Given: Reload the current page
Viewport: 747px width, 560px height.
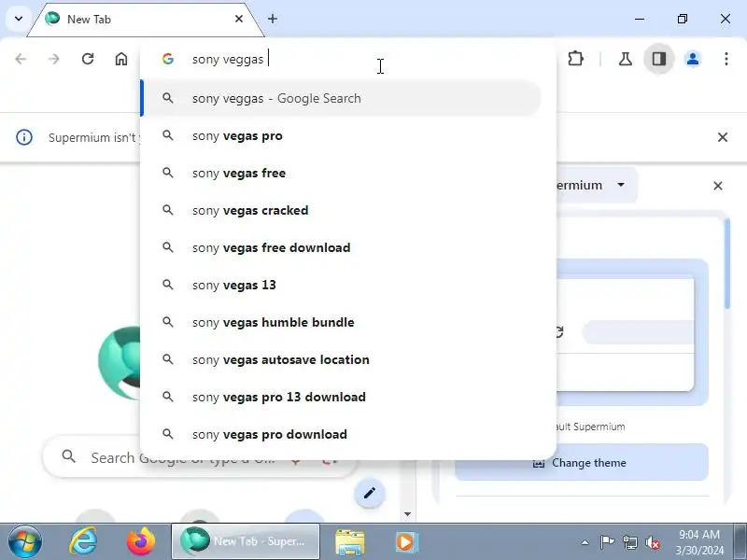Looking at the screenshot, I should [x=88, y=59].
